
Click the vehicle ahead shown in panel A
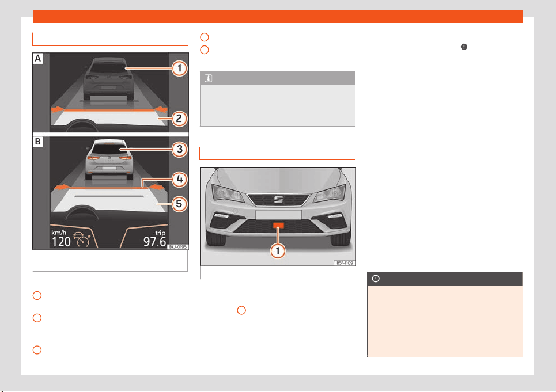pos(108,79)
